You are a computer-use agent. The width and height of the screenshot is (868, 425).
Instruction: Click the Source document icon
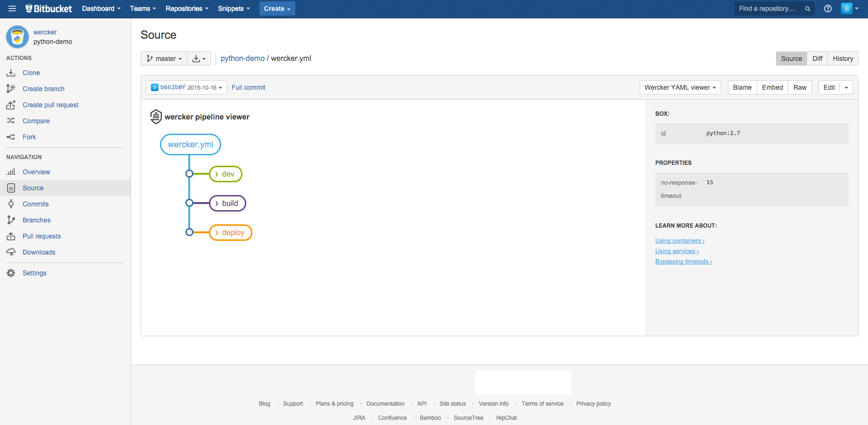coord(11,188)
